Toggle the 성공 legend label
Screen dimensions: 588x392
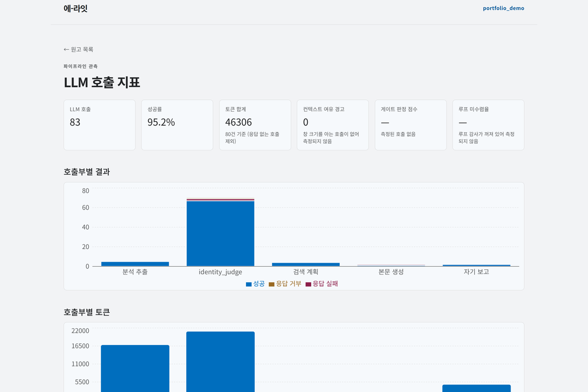pyautogui.click(x=259, y=284)
